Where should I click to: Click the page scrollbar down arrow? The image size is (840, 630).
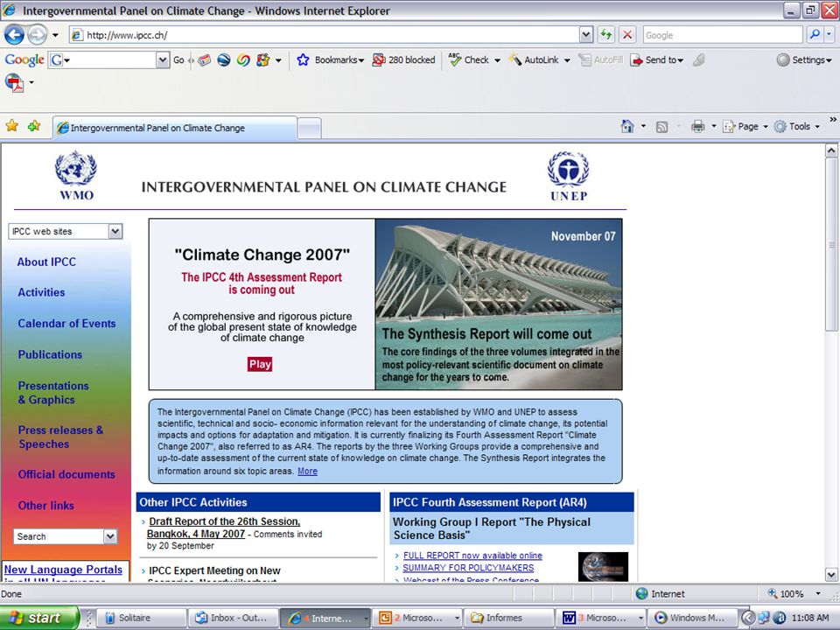(831, 576)
